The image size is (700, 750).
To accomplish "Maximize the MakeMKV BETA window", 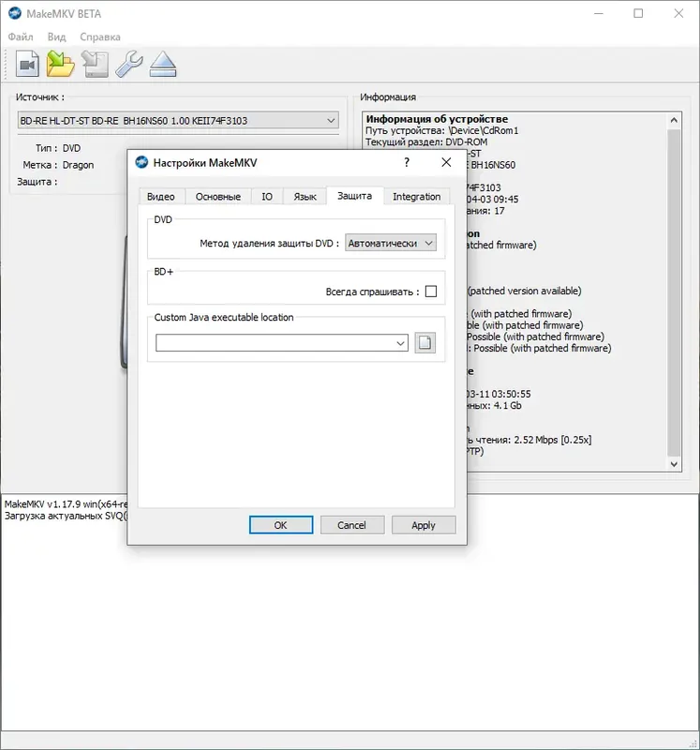I will 638,13.
